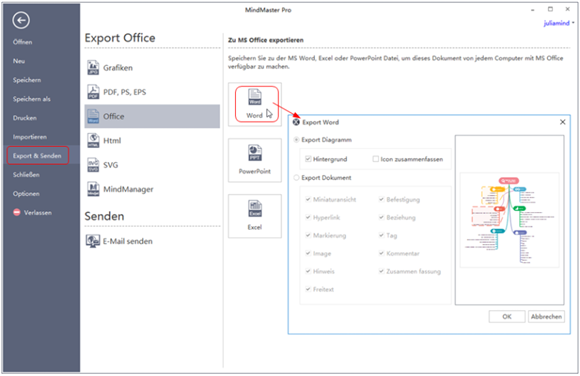Select the PDF, PS, EPS category
The image size is (580, 376).
click(152, 92)
